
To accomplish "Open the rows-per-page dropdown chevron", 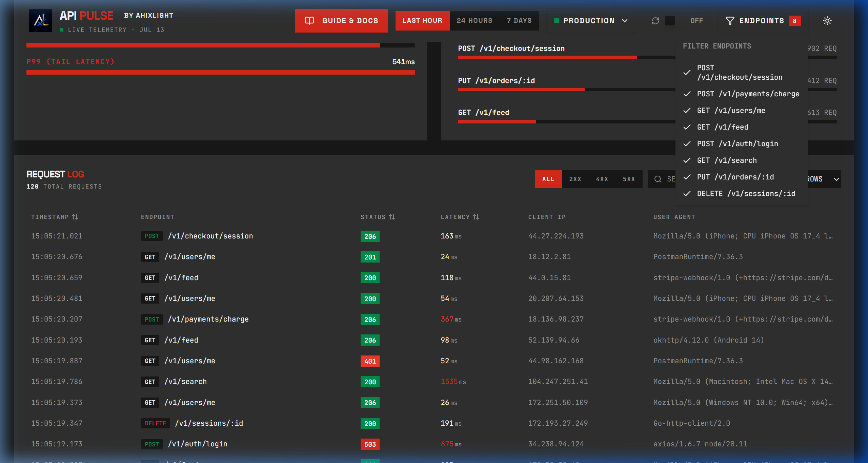I will point(836,179).
